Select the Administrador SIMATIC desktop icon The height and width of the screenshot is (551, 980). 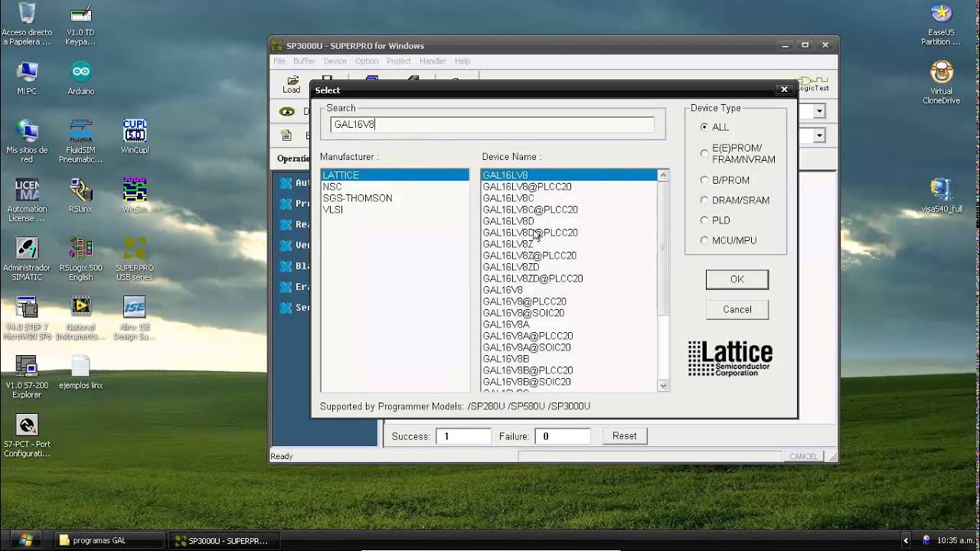tap(27, 259)
